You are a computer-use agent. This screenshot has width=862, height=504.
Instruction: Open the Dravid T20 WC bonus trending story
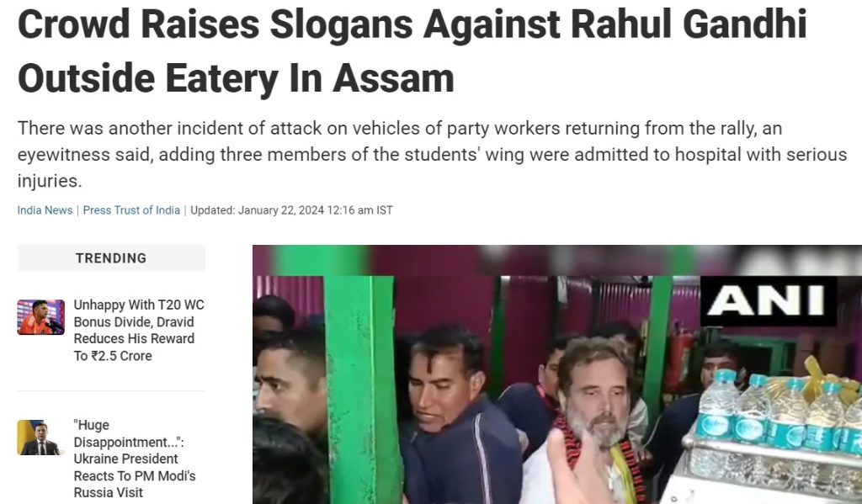pyautogui.click(x=139, y=331)
